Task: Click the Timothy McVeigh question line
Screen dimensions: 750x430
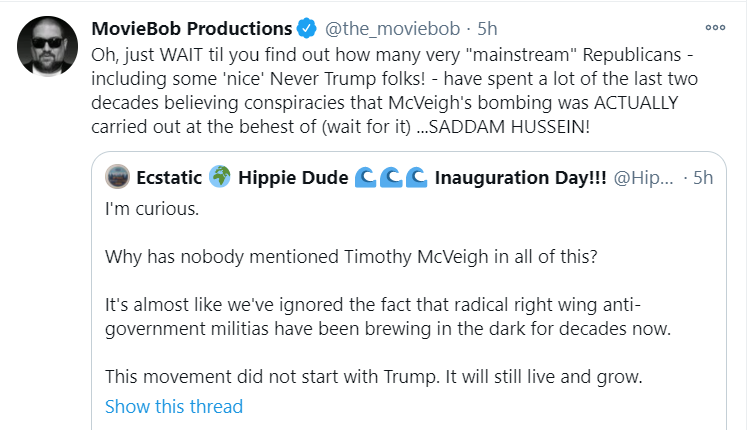Action: point(351,257)
